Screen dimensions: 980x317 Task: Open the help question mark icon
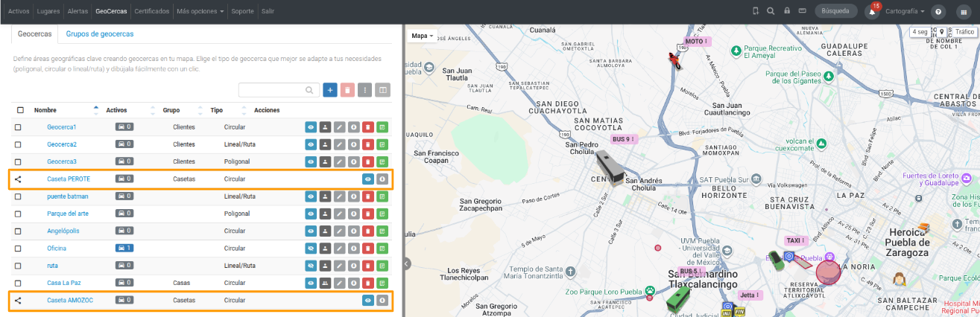tap(938, 12)
